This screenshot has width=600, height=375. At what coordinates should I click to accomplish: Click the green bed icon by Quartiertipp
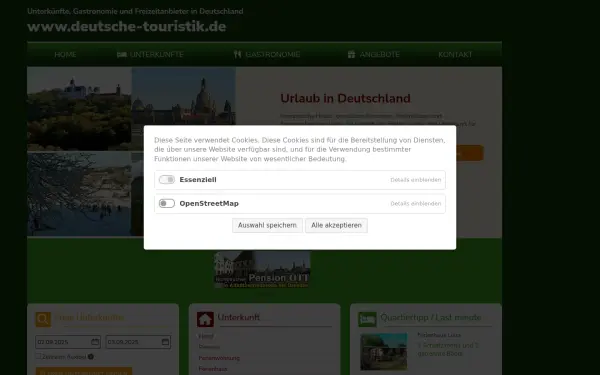pos(367,319)
